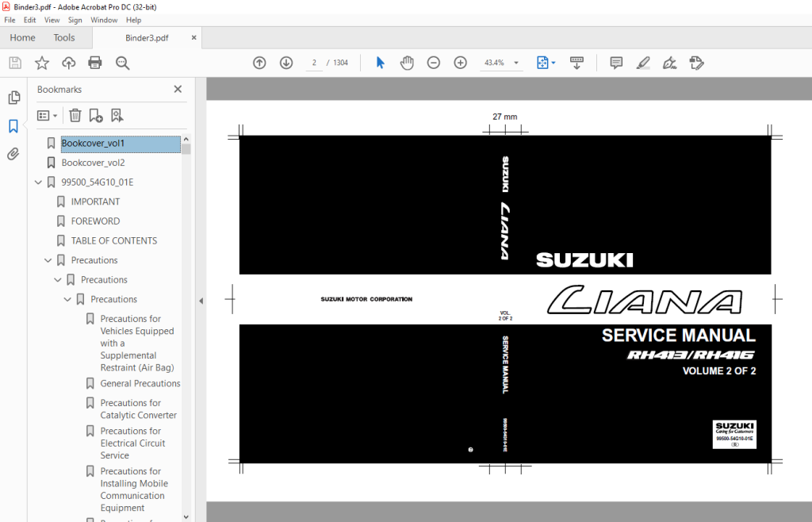Open the page fit options arrow
This screenshot has height=522, width=812.
553,63
